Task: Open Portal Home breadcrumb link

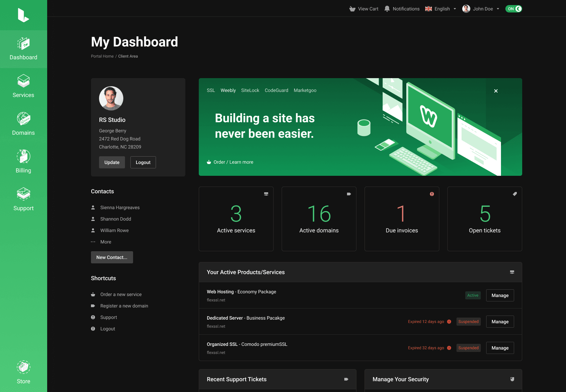Action: click(102, 56)
